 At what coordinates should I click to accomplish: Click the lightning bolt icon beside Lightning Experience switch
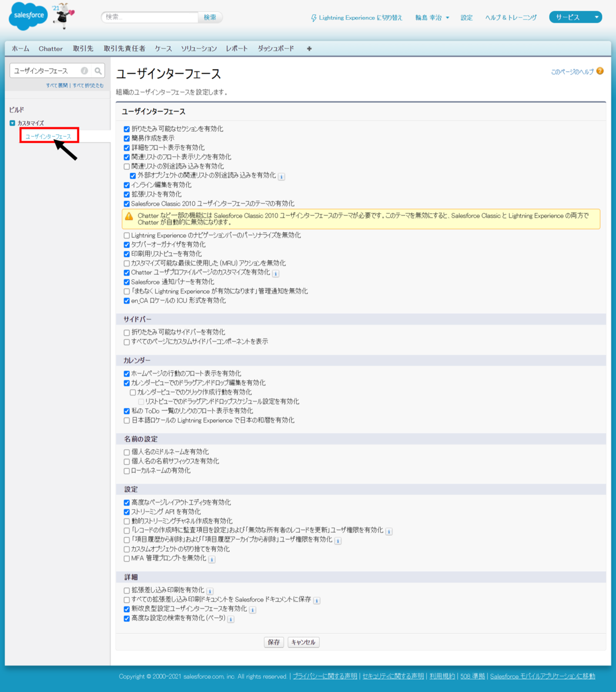[314, 18]
